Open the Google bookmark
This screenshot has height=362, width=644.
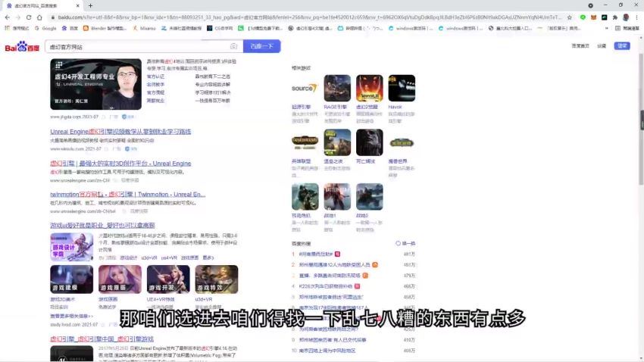pyautogui.click(x=45, y=28)
